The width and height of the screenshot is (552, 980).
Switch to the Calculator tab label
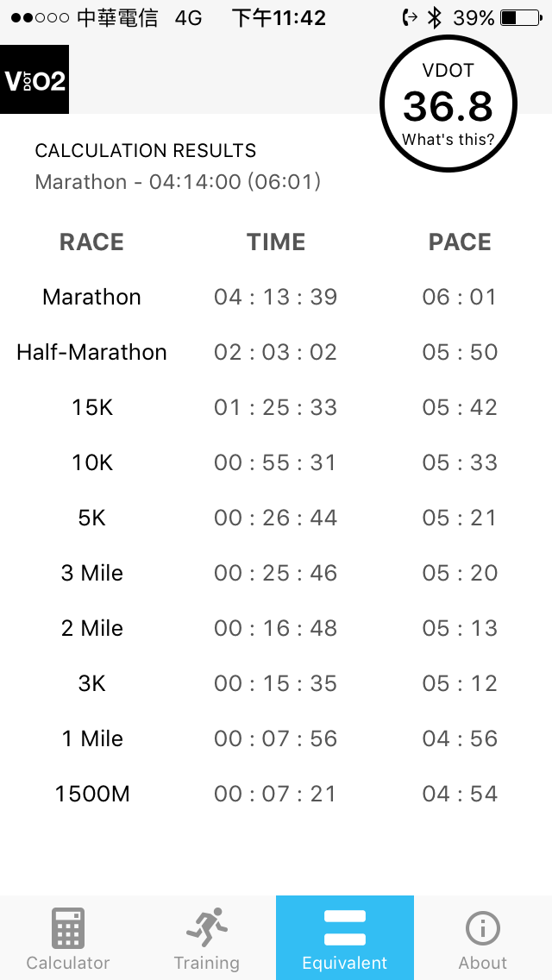(x=67, y=963)
